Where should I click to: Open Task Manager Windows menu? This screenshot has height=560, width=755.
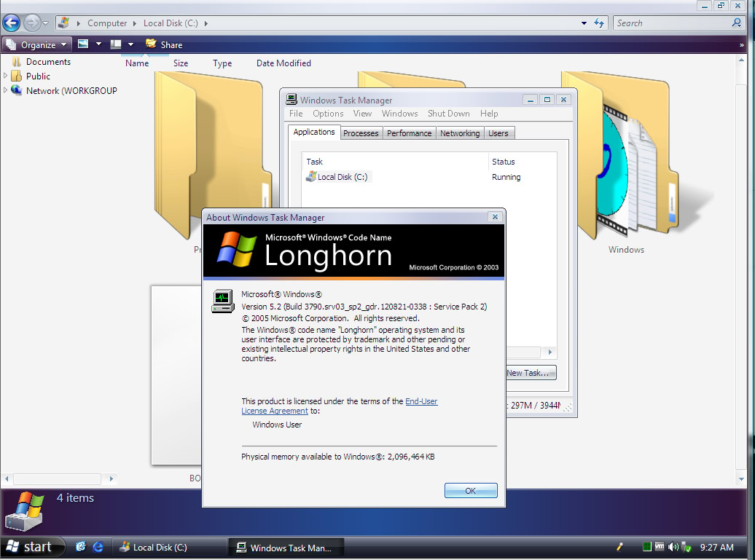pyautogui.click(x=399, y=114)
